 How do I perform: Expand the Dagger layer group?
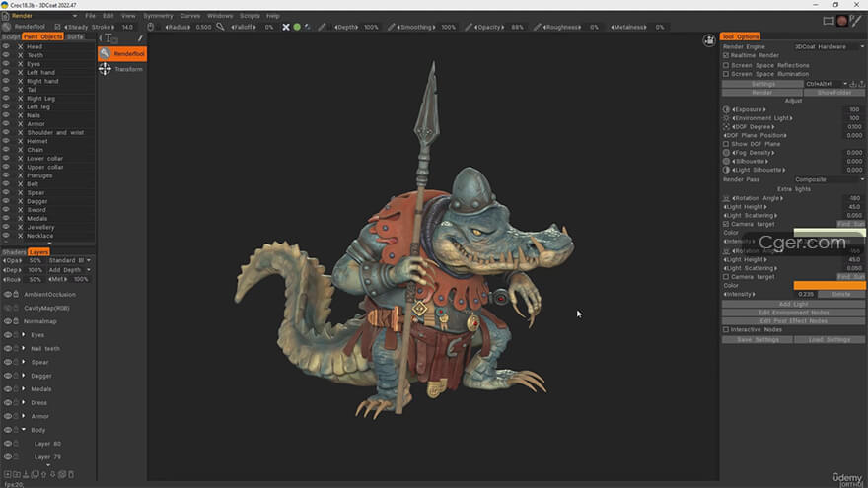(24, 376)
